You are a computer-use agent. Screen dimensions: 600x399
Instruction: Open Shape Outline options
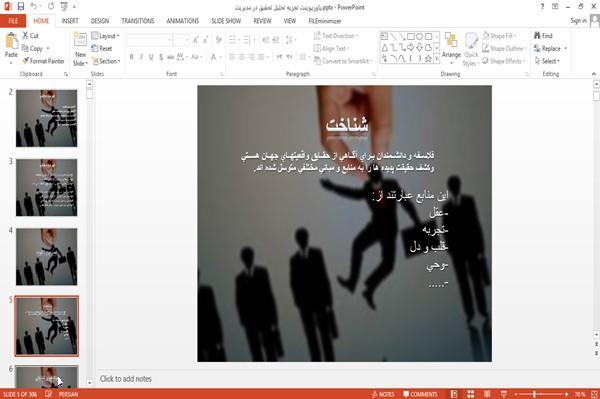coord(504,48)
